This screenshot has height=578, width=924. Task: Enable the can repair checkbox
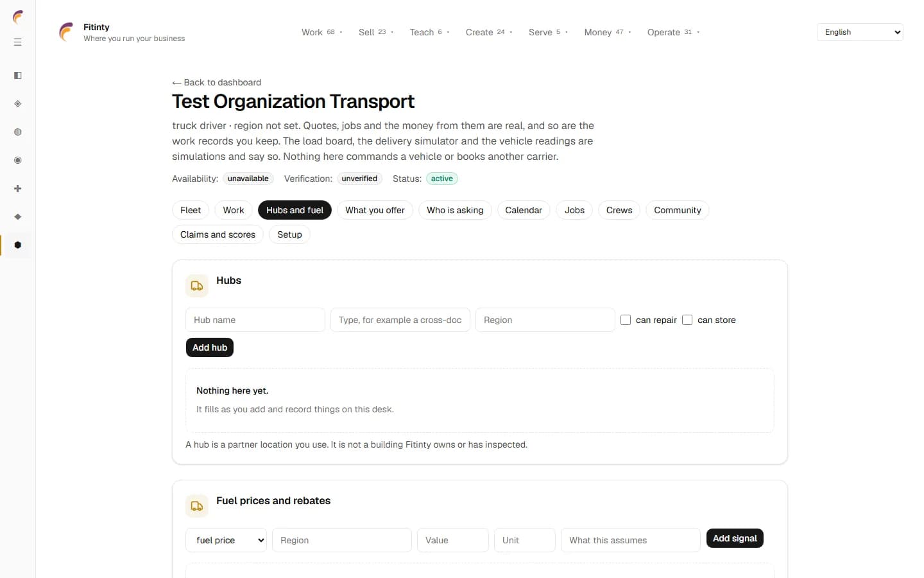pyautogui.click(x=626, y=320)
